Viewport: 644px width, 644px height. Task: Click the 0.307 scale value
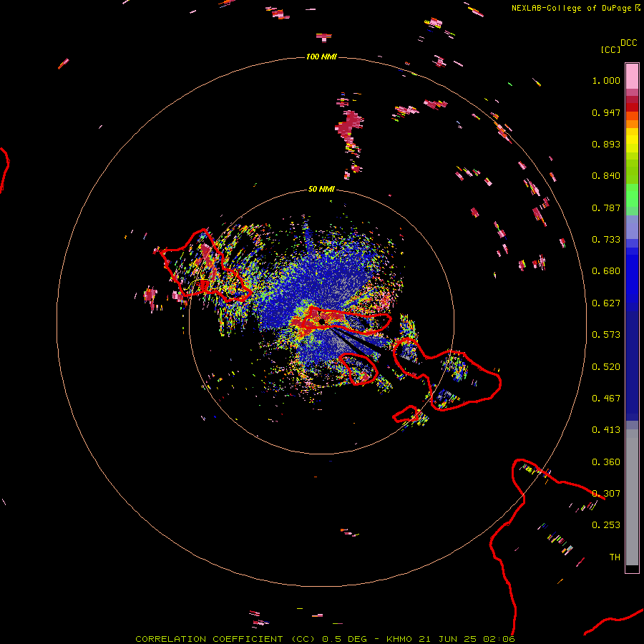(606, 494)
